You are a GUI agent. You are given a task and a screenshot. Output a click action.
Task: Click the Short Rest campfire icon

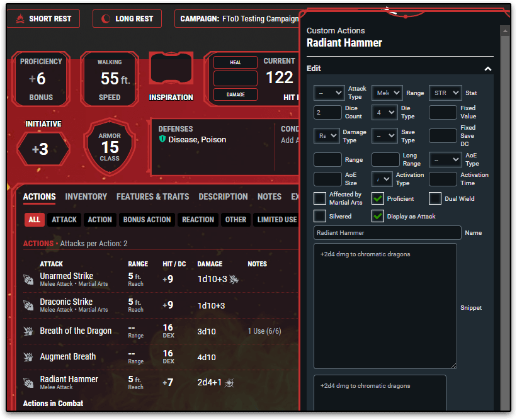click(20, 19)
